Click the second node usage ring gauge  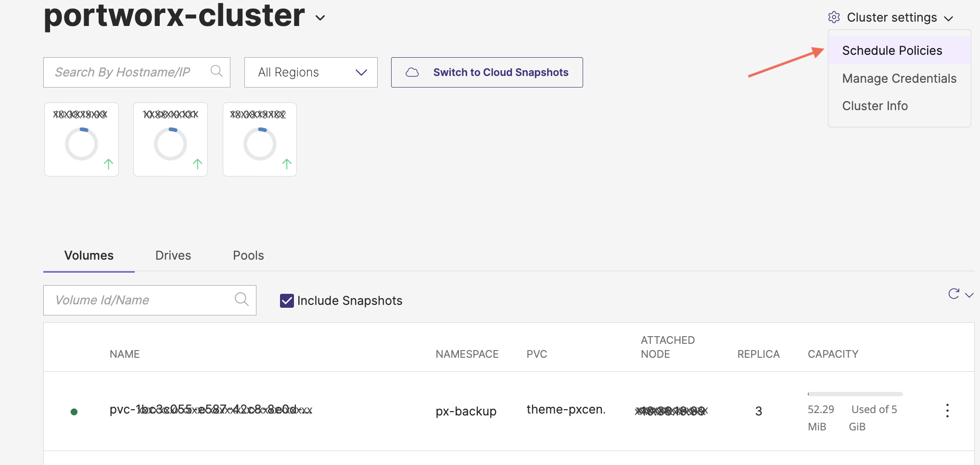click(x=170, y=144)
